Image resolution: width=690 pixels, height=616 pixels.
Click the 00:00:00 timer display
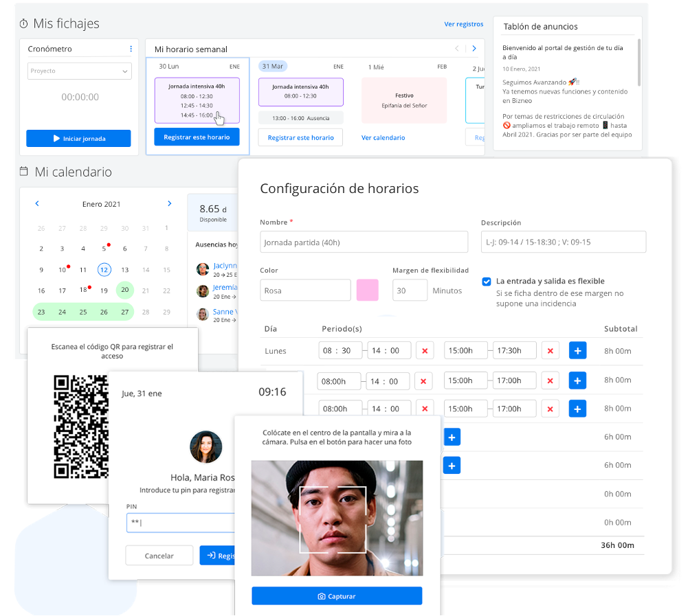[80, 97]
